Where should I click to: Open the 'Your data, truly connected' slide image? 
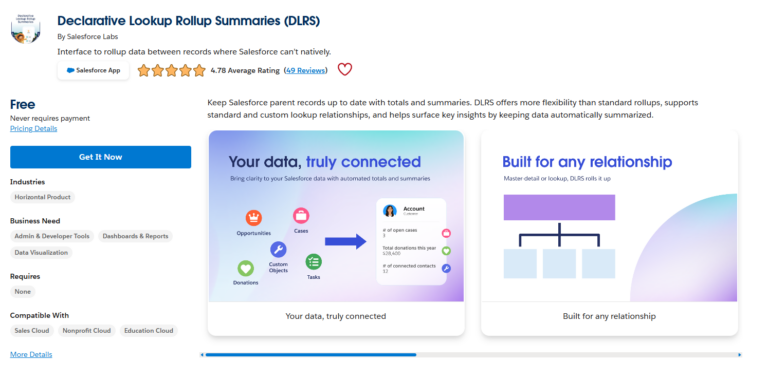pos(336,216)
